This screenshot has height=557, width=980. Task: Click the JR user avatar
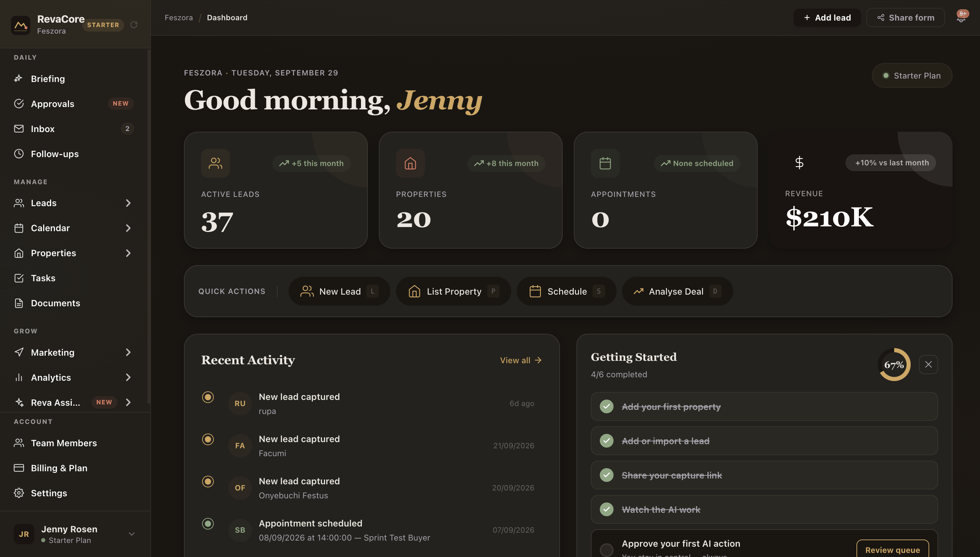click(x=24, y=534)
